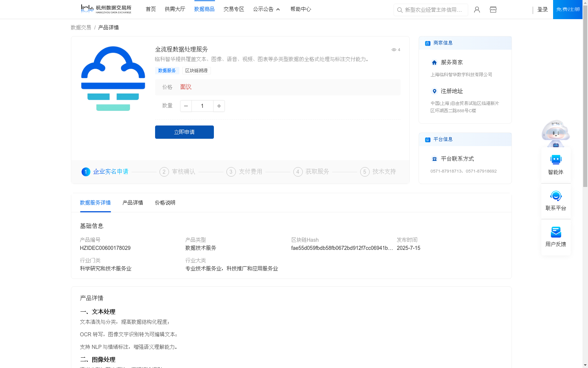
Task: Click the 商家信息 panel header icon
Action: tap(427, 43)
